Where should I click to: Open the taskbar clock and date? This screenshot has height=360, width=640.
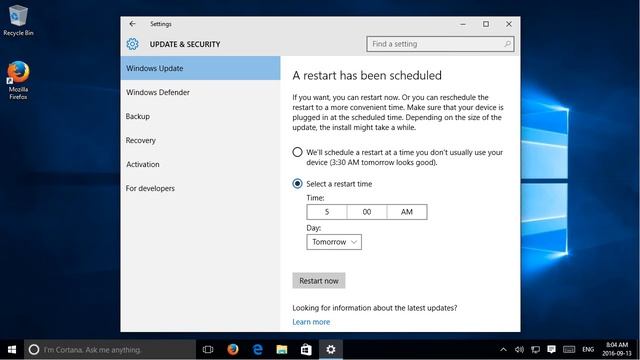point(617,349)
